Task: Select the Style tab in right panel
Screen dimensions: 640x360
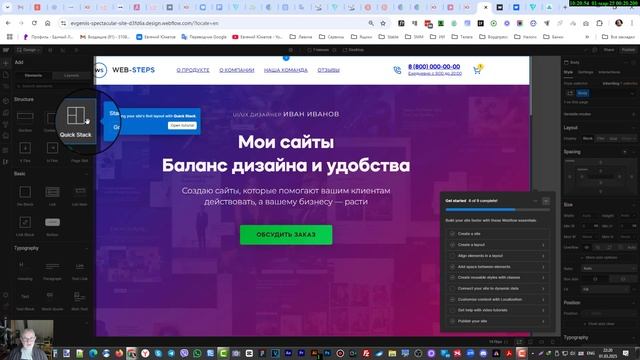Action: 568,72
